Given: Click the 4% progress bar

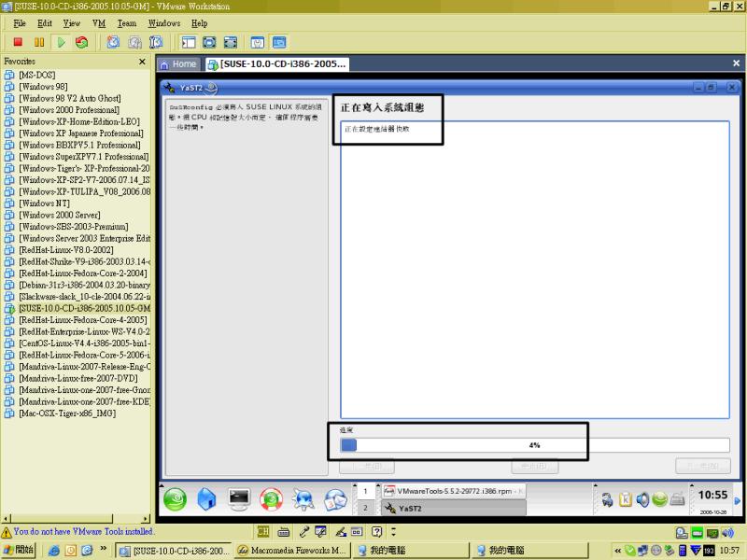Looking at the screenshot, I should click(534, 445).
